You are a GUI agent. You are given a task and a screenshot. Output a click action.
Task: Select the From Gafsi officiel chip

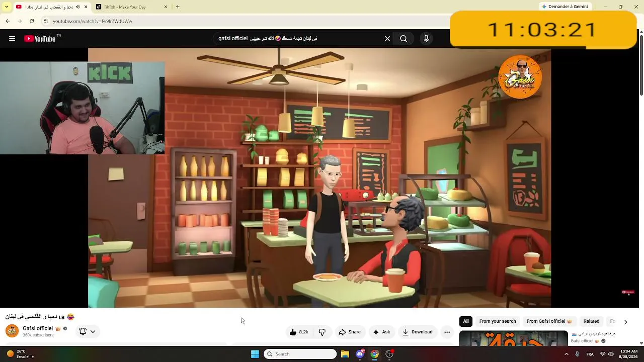549,321
